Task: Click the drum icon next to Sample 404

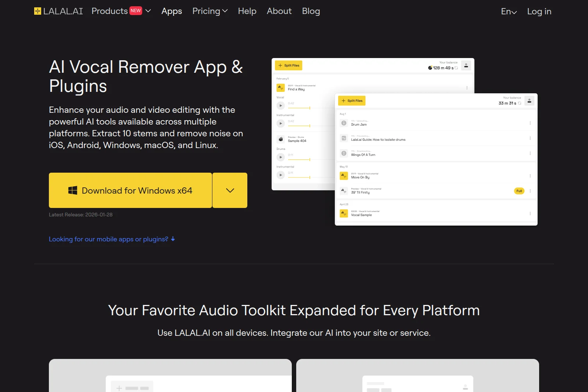Action: (280, 140)
